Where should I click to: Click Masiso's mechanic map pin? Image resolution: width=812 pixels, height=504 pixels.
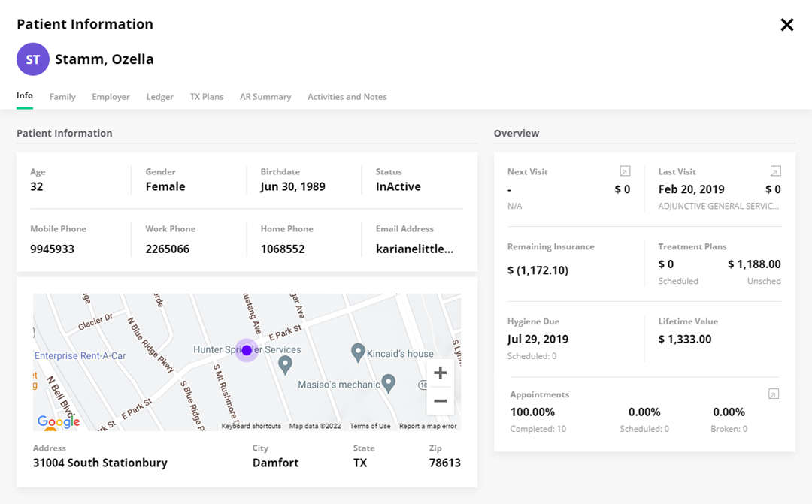tap(388, 383)
